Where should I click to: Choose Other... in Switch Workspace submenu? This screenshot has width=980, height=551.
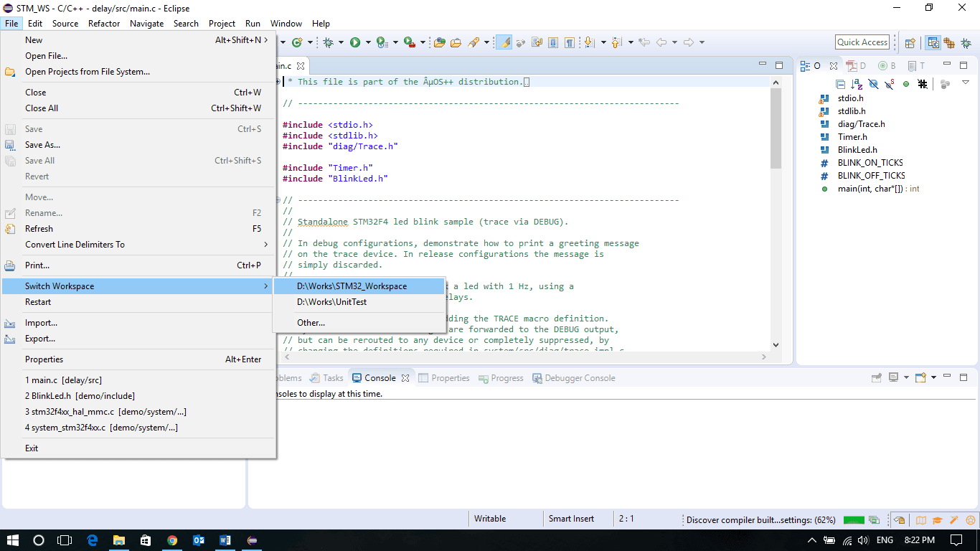click(359, 323)
